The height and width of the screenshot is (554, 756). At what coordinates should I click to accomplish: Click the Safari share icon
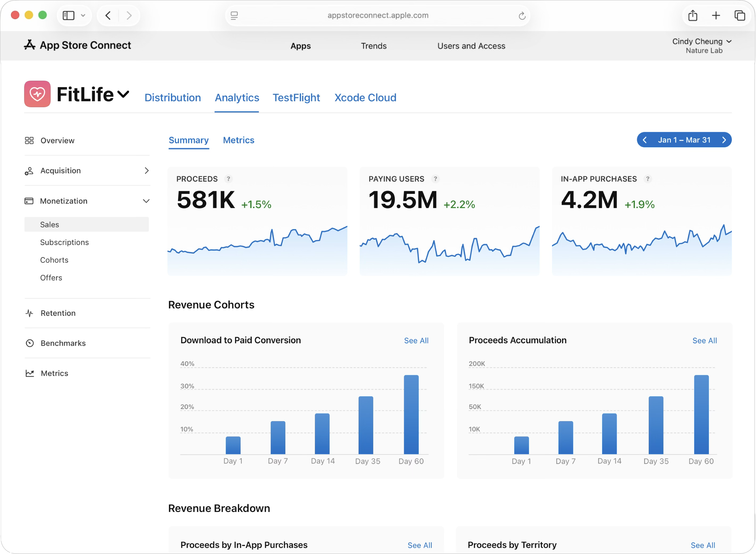tap(693, 15)
